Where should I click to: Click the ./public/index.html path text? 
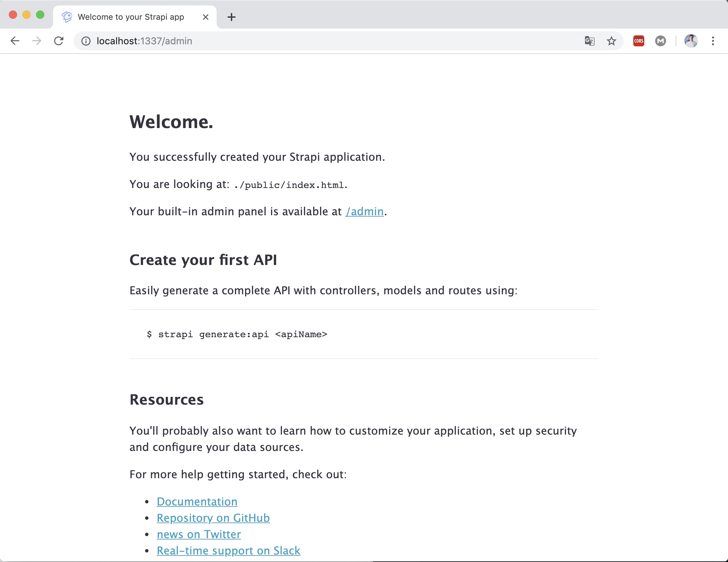289,185
